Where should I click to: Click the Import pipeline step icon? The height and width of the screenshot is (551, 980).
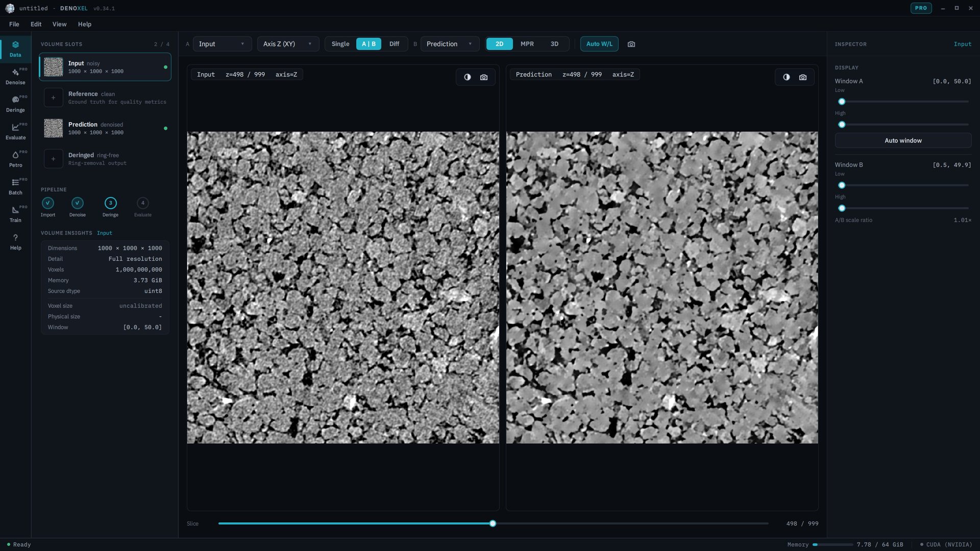click(x=47, y=203)
